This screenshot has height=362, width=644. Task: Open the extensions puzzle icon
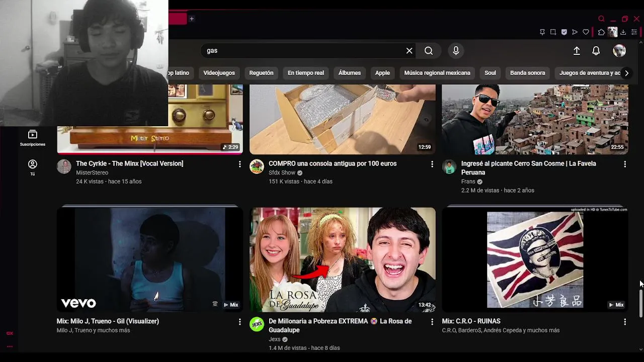601,32
